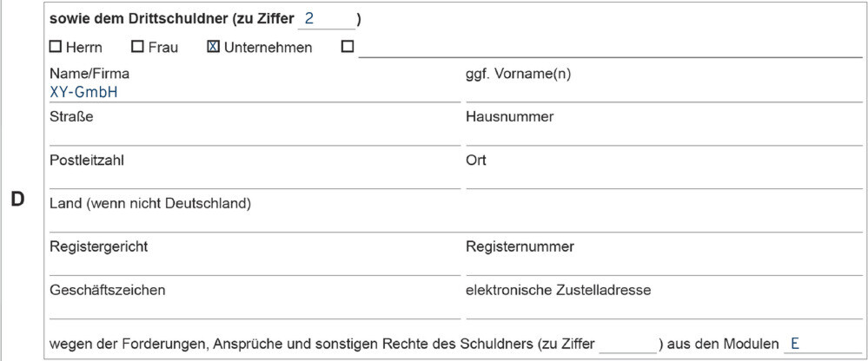This screenshot has height=361, width=868.
Task: Click into the Straße field
Action: pyautogui.click(x=254, y=135)
